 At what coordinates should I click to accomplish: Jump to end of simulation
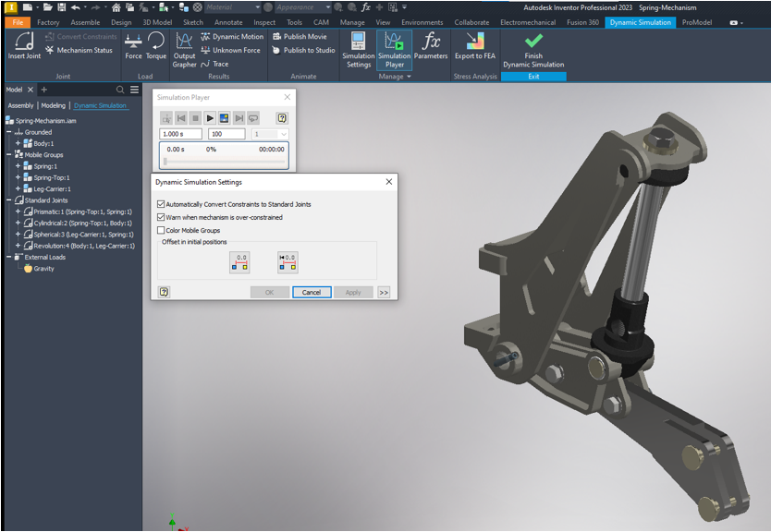(x=239, y=118)
